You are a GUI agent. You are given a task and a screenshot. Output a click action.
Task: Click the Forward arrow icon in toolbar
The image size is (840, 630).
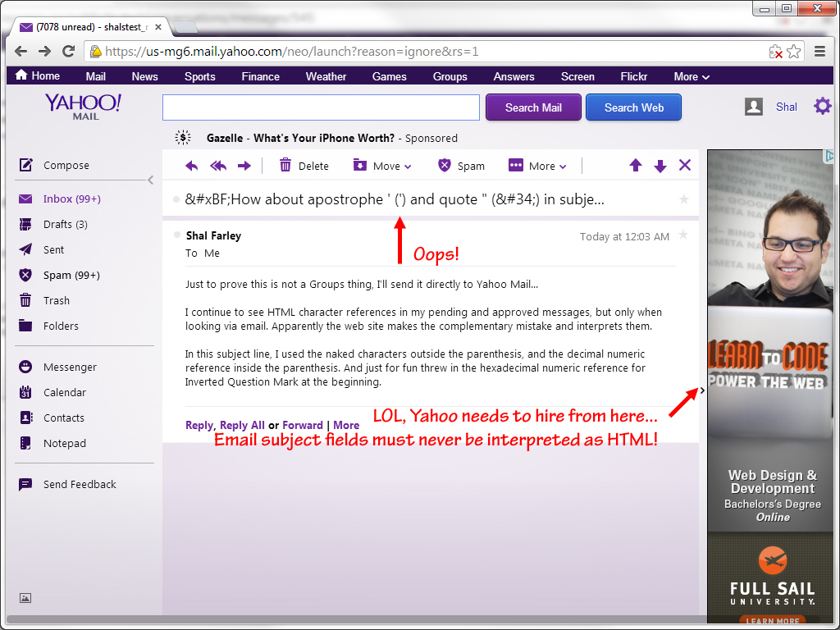[x=244, y=166]
